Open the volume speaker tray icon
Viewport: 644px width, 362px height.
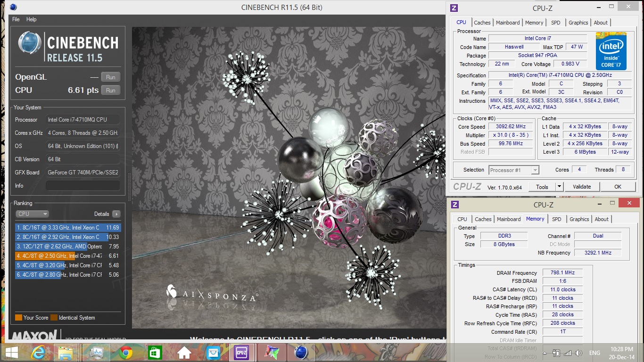click(x=578, y=353)
